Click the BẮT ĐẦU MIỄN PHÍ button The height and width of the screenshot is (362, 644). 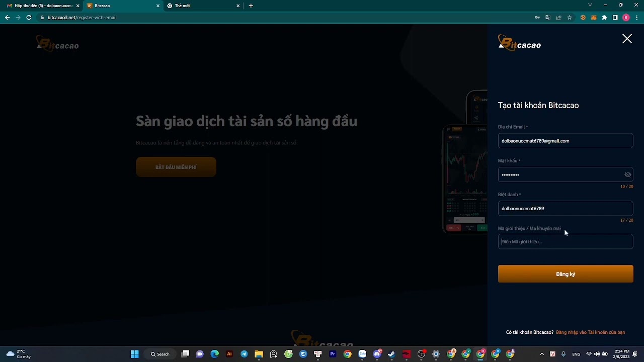point(176,167)
